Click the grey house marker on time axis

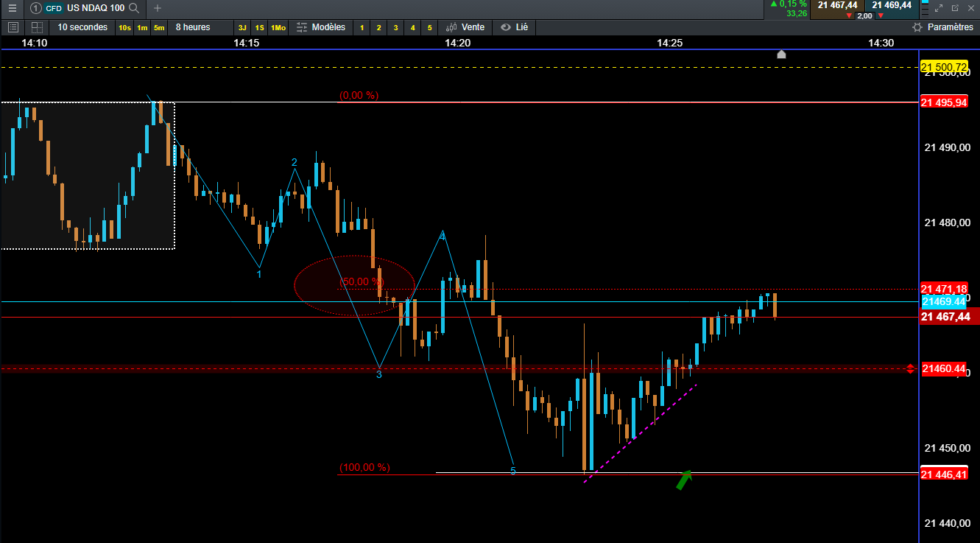pyautogui.click(x=781, y=54)
